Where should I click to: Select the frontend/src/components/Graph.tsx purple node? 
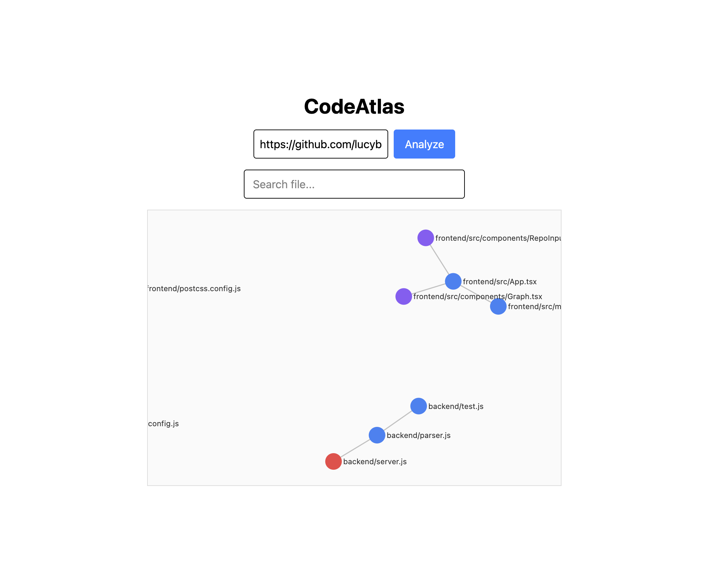point(404,296)
